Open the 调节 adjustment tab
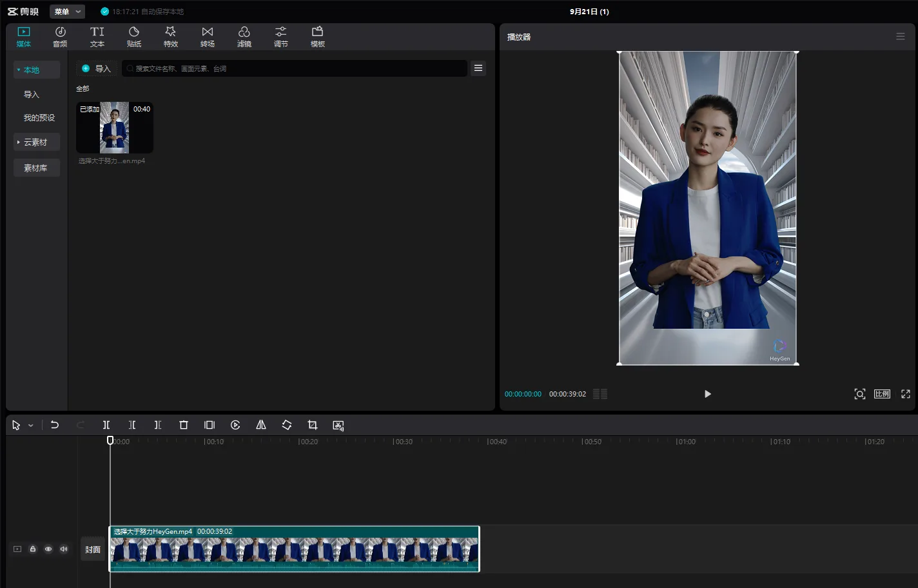918x588 pixels. click(281, 37)
